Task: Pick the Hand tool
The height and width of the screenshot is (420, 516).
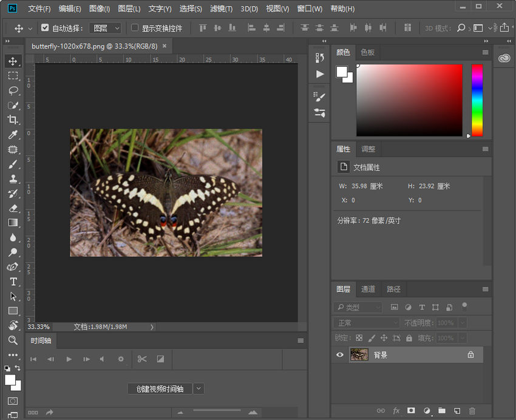Action: (13, 325)
